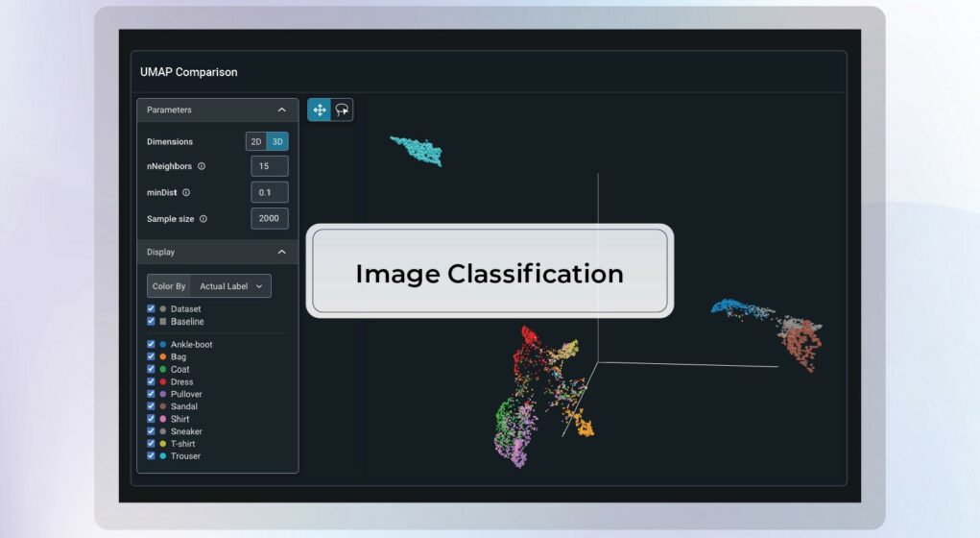
Task: Click the T-shirt legend label
Action: 183,444
